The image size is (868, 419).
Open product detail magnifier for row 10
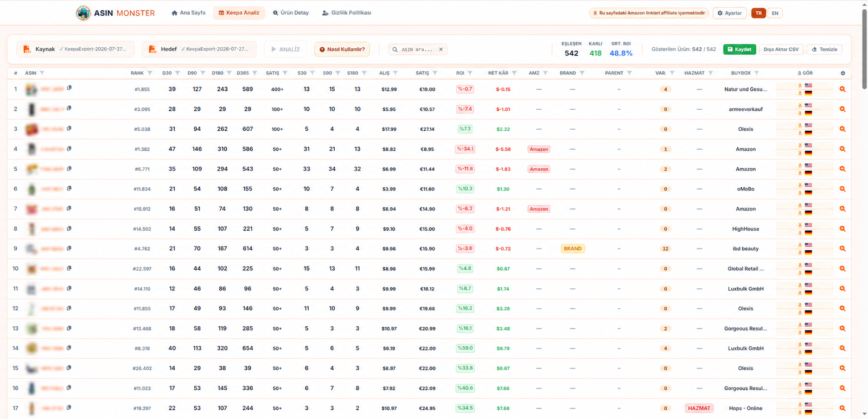coord(843,269)
